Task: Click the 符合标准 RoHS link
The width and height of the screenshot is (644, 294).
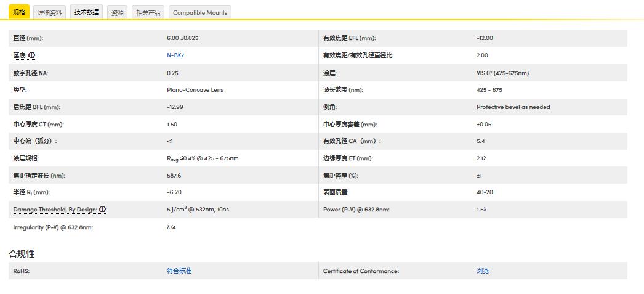Action: point(179,271)
